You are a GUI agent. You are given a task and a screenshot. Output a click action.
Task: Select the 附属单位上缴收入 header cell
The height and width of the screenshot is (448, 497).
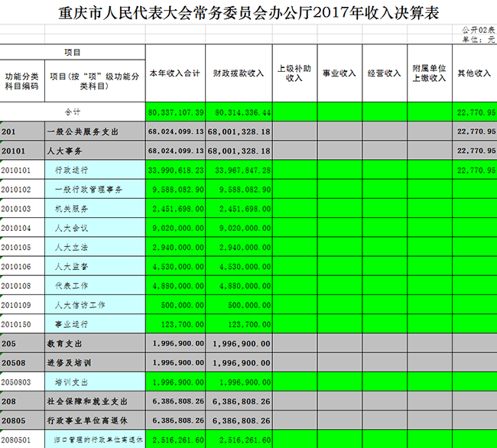(x=429, y=73)
